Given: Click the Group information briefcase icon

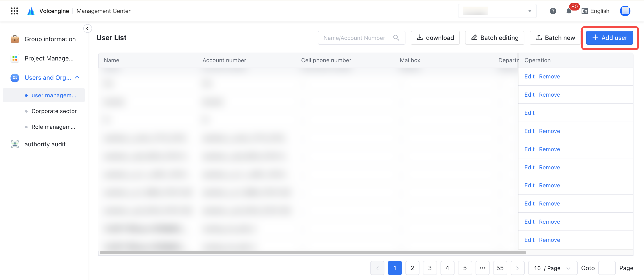Looking at the screenshot, I should coord(15,39).
